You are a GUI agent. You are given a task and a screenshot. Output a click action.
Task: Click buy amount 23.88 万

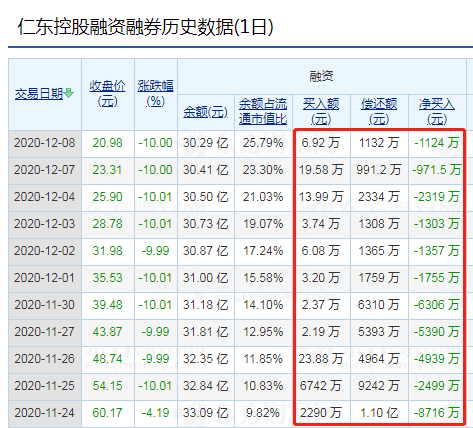(321, 359)
